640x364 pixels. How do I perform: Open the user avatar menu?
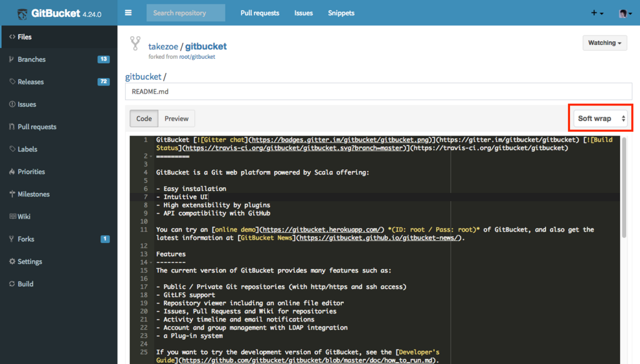click(625, 13)
